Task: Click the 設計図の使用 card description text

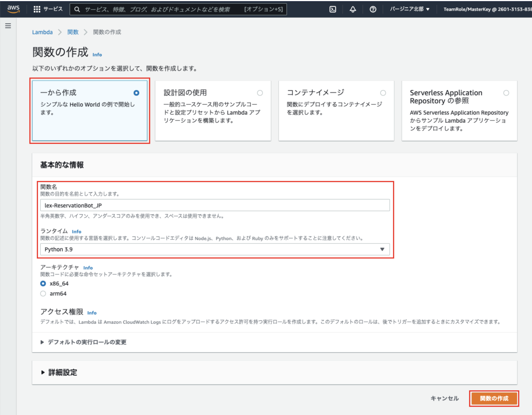Action: click(x=212, y=113)
